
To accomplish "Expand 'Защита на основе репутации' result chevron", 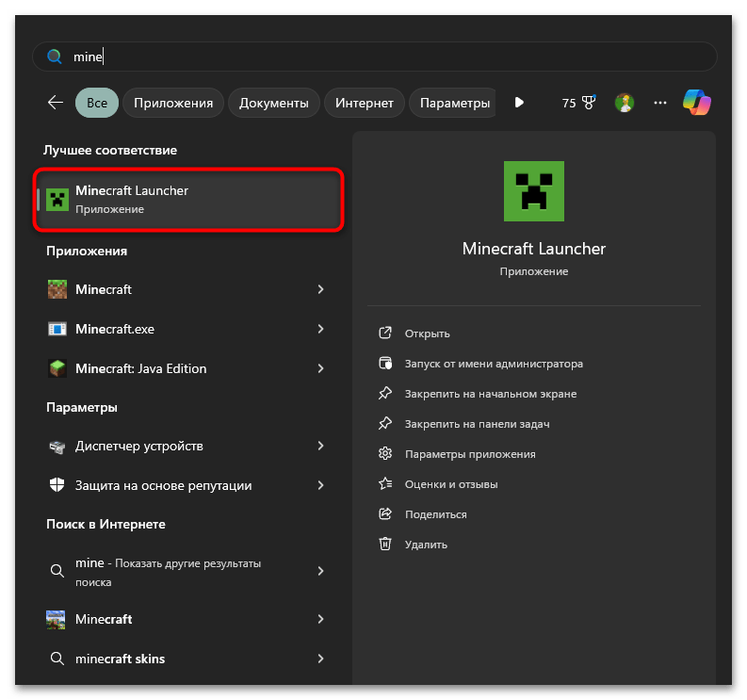I will 320,485.
